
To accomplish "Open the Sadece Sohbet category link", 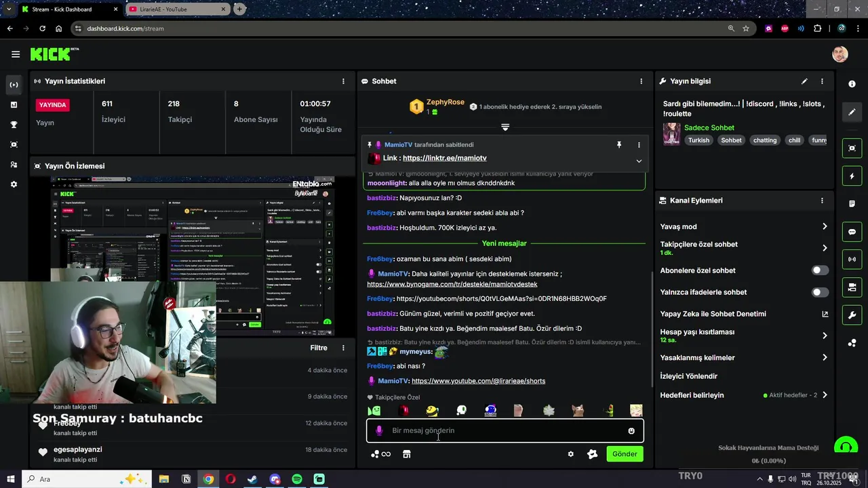I will click(x=709, y=127).
